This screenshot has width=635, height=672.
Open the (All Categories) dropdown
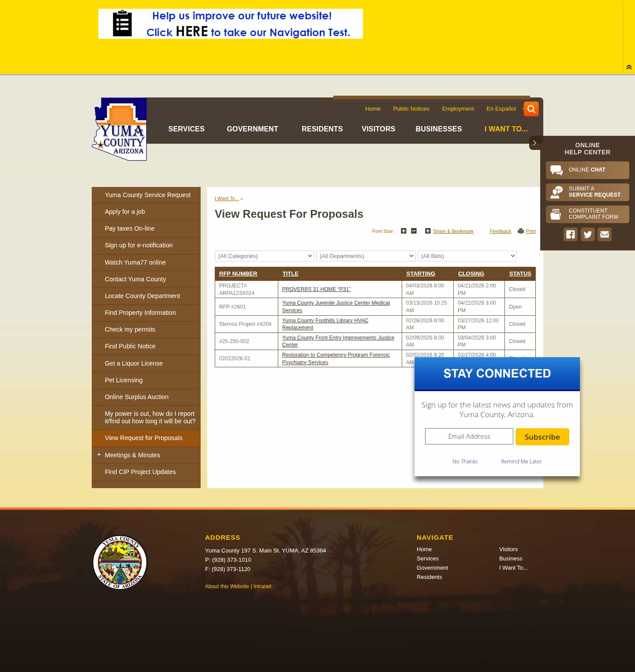pos(264,256)
